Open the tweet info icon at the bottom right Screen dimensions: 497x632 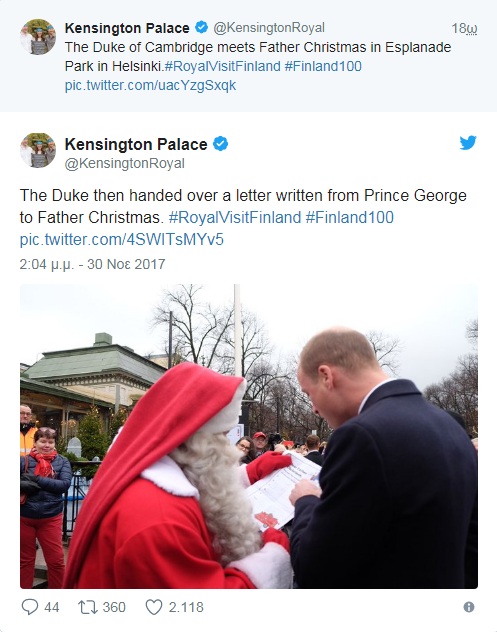click(469, 607)
